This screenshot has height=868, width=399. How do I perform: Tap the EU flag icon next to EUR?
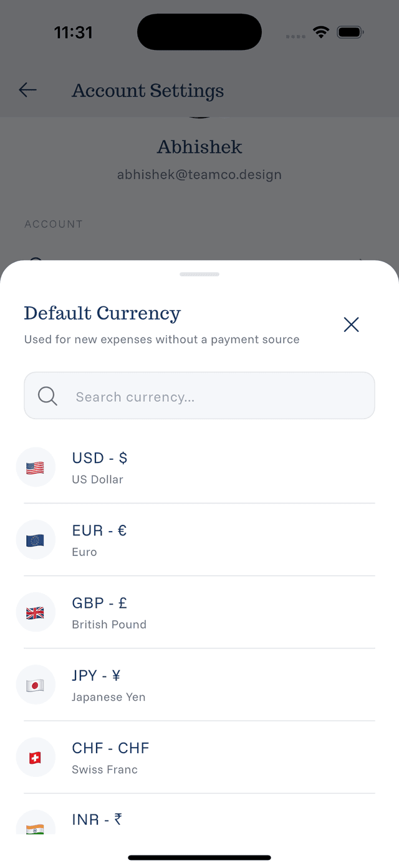tap(36, 539)
